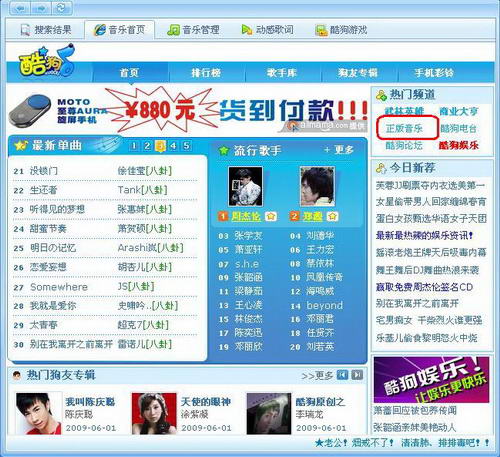Select page 1 of 最新单曲 list
This screenshot has width=500, height=457.
[x=134, y=146]
